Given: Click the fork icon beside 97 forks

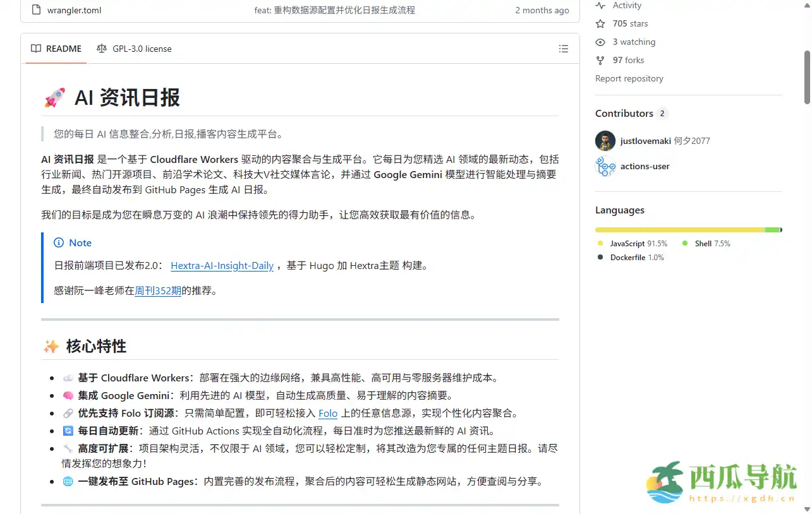Looking at the screenshot, I should [x=600, y=60].
